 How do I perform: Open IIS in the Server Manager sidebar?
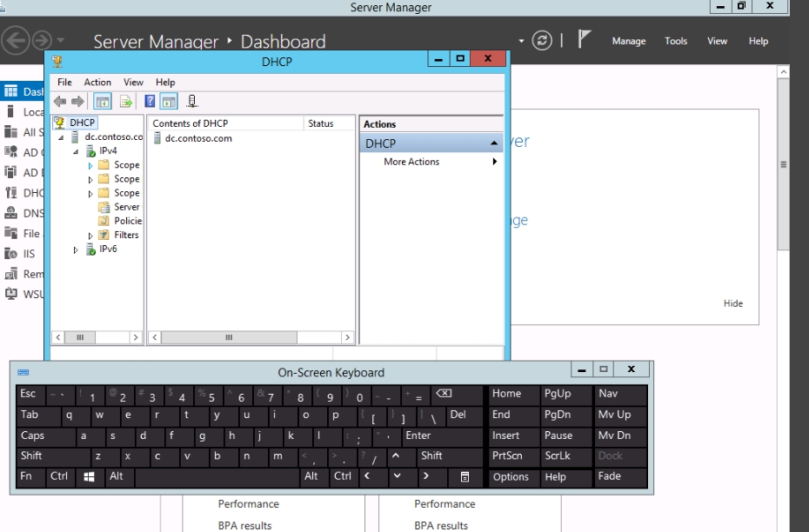coord(21,254)
